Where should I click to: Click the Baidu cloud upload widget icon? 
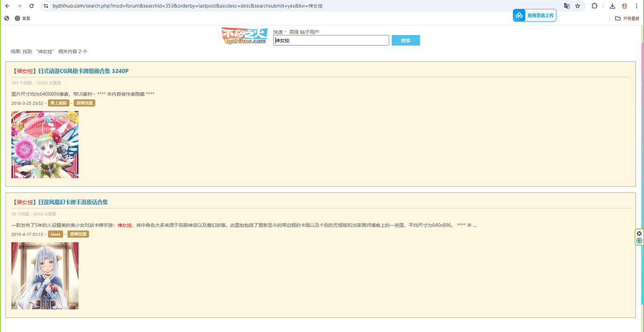pos(519,15)
